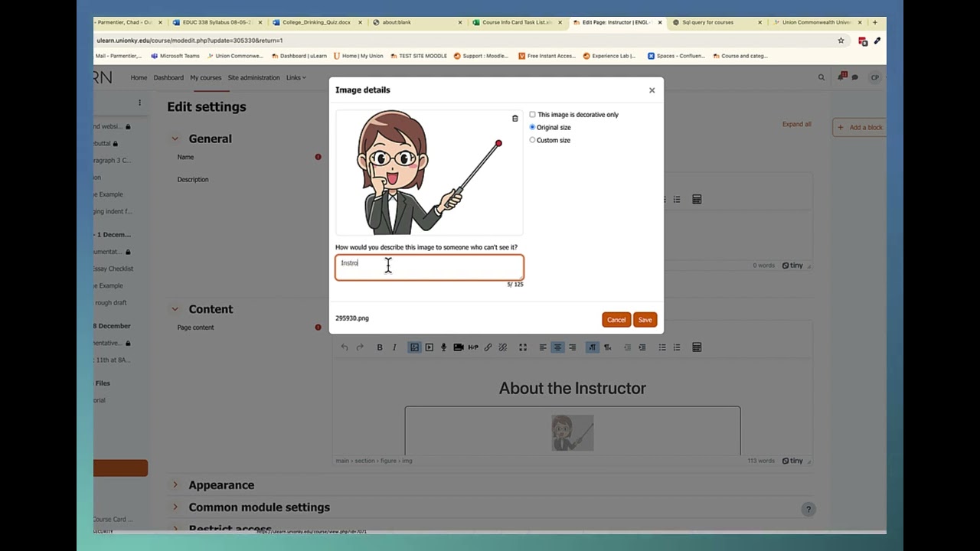Click the instructor image inside page content editor
The image size is (980, 551).
(573, 433)
